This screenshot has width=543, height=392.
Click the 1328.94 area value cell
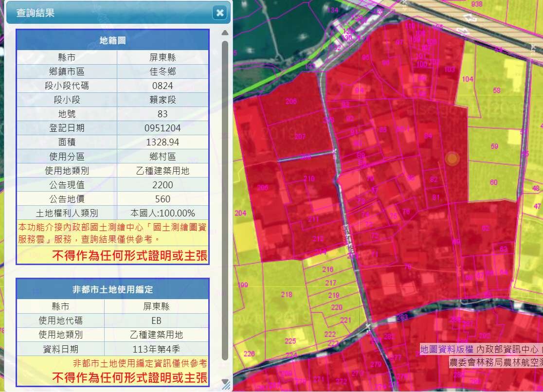pyautogui.click(x=163, y=143)
